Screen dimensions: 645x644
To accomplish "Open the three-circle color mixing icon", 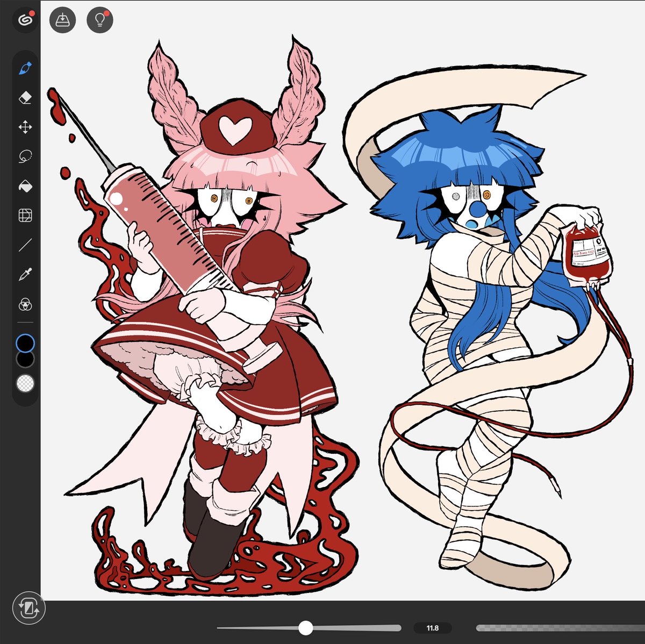I will pos(25,305).
